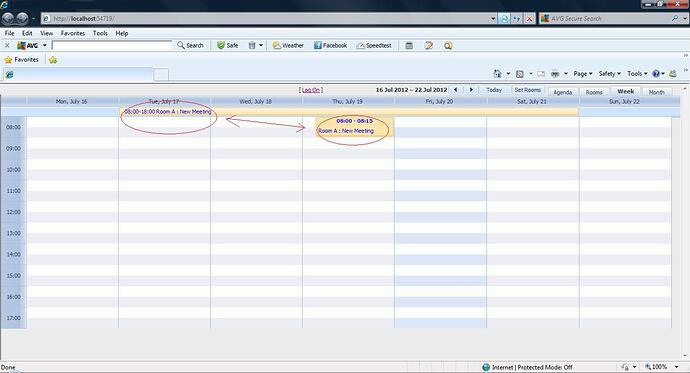Open the address bar history dropdown arrow

(493, 18)
